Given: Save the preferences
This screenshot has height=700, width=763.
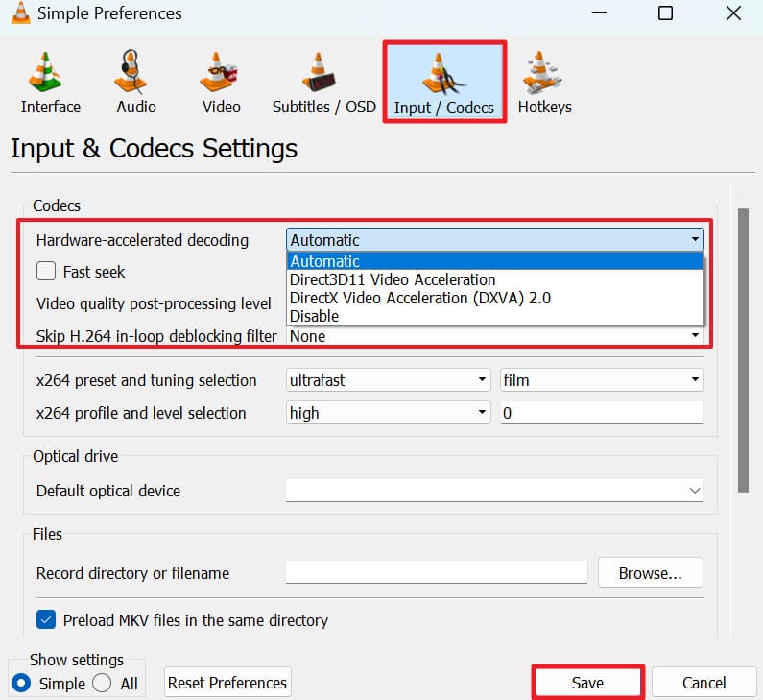Looking at the screenshot, I should [587, 683].
